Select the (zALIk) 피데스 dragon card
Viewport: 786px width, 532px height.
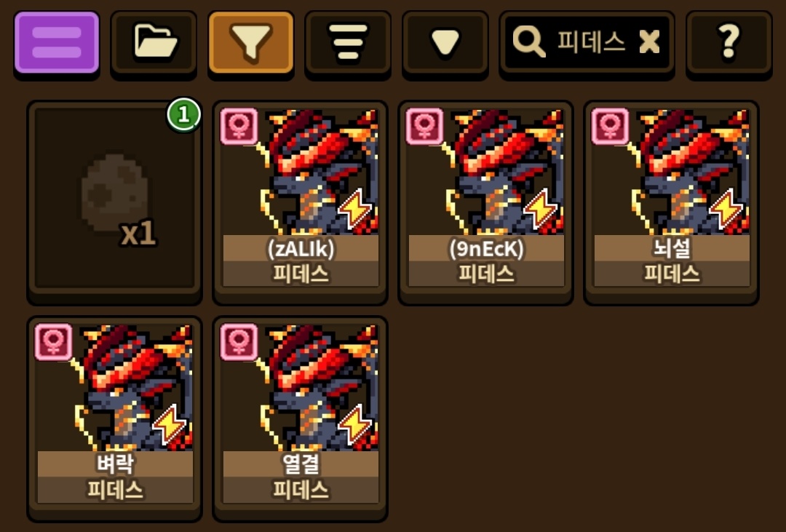tap(301, 202)
